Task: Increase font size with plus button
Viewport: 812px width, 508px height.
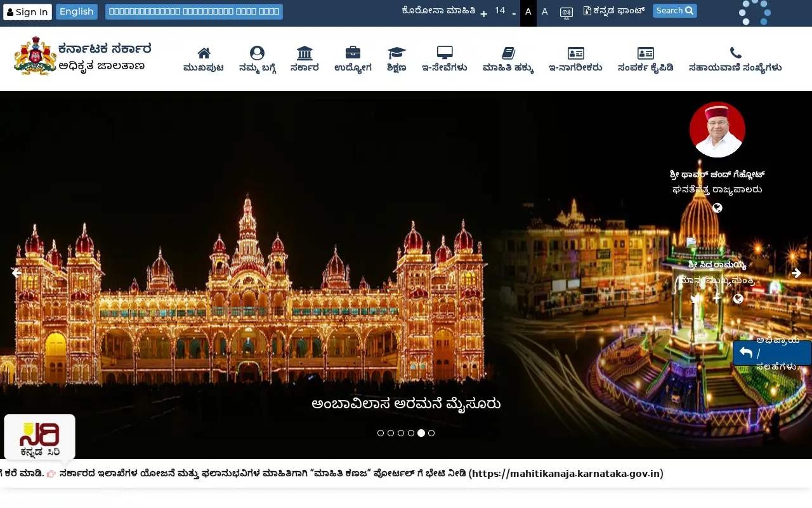Action: tap(483, 13)
